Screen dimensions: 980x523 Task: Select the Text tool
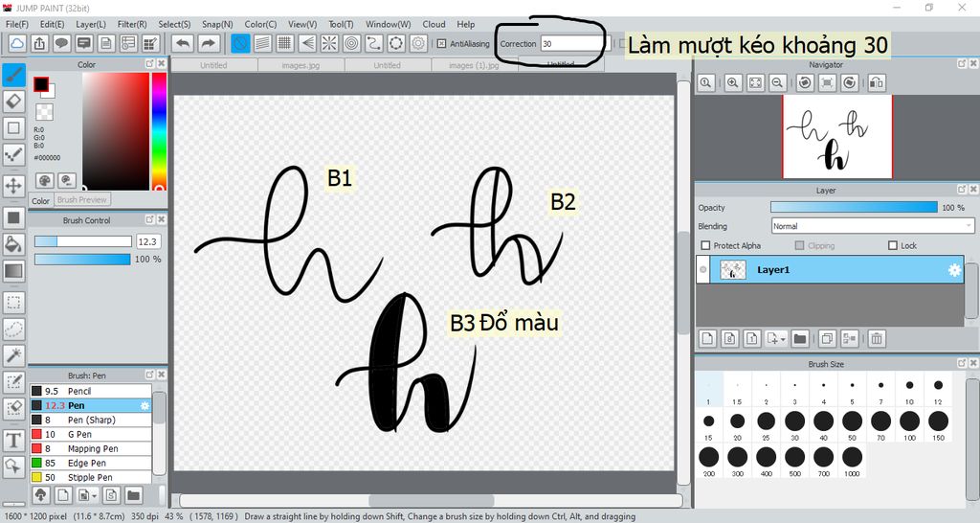pyautogui.click(x=13, y=441)
